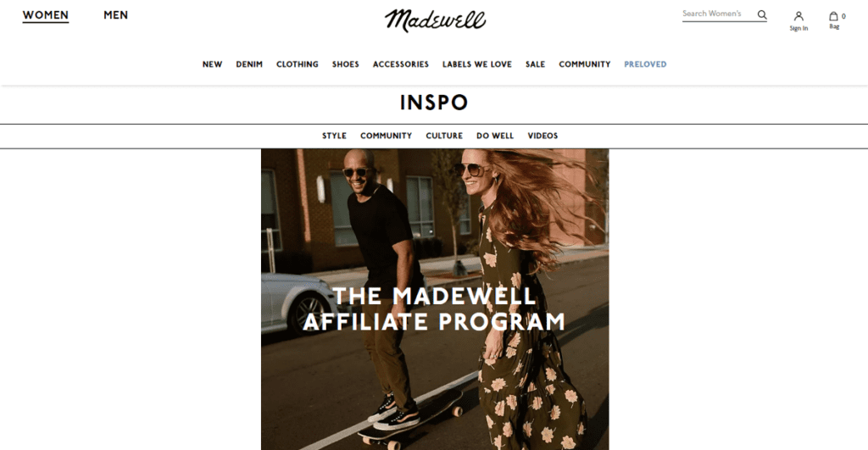868x450 pixels.
Task: Open COMMUNITY in main navigation
Action: [x=585, y=64]
